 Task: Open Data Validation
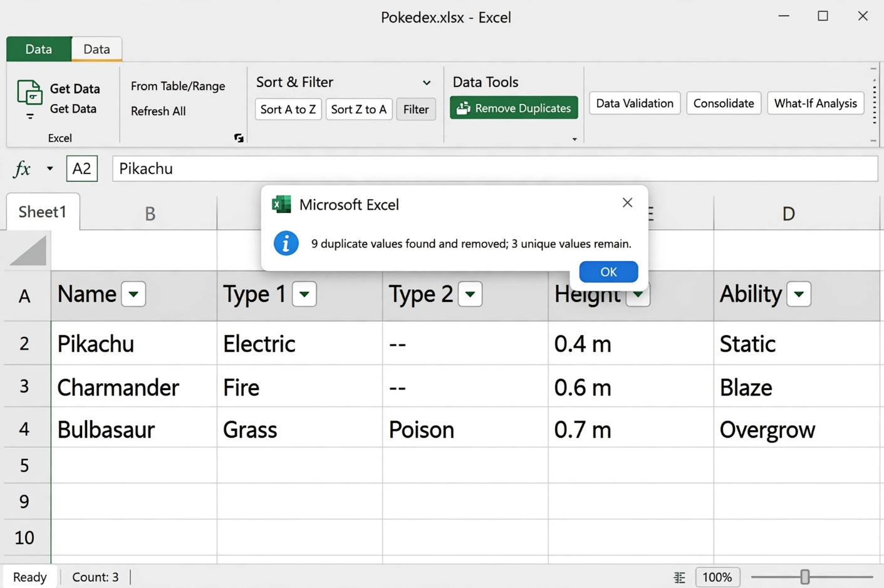pyautogui.click(x=635, y=103)
